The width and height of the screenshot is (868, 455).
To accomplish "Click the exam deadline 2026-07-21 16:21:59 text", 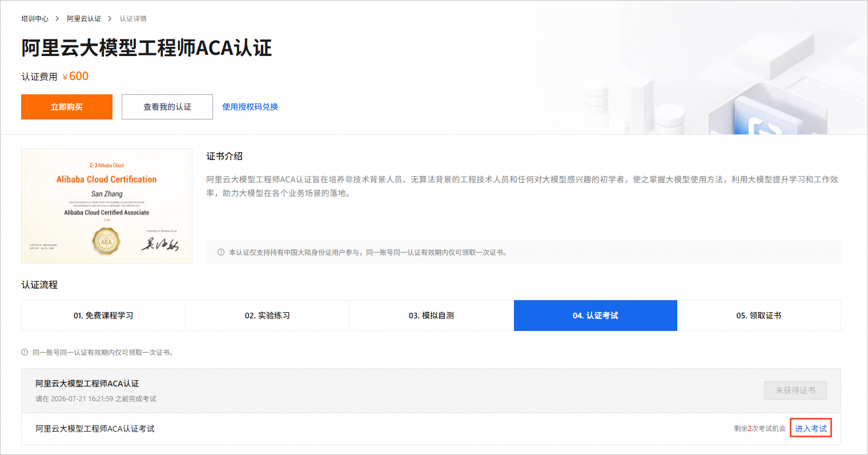I will pos(82,399).
